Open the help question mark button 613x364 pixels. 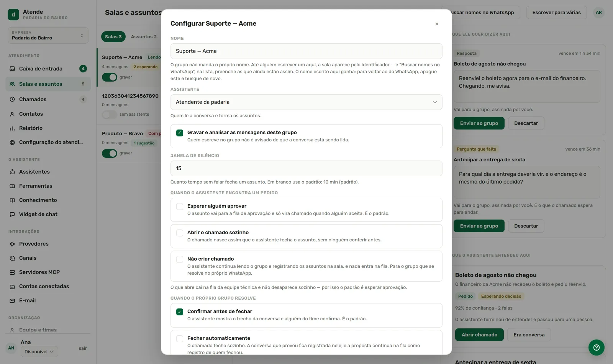[597, 348]
